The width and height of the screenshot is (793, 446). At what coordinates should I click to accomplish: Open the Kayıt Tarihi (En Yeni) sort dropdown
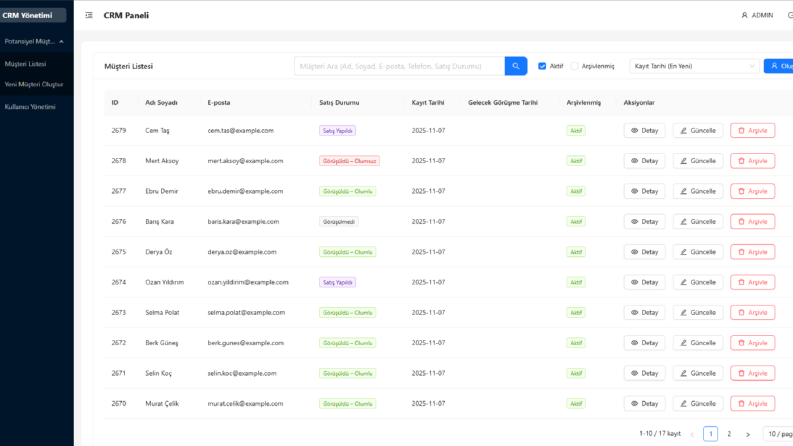[x=694, y=66]
